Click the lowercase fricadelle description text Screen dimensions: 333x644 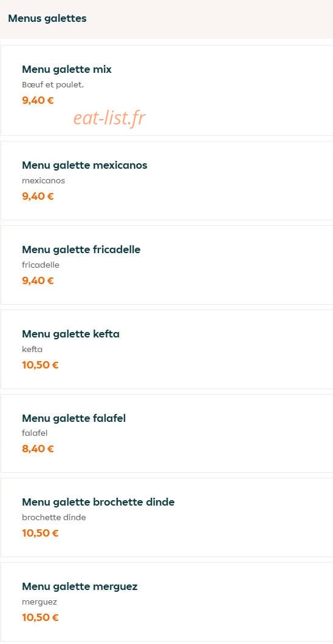[x=41, y=265]
